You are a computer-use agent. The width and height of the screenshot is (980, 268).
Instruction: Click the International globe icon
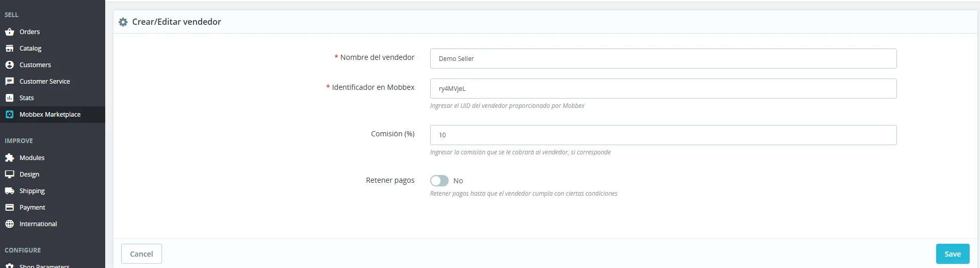(x=9, y=224)
